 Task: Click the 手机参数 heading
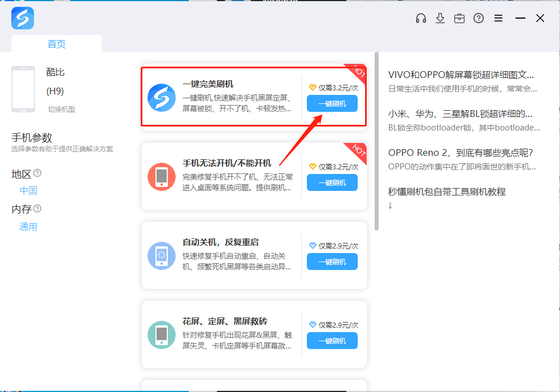(x=32, y=137)
